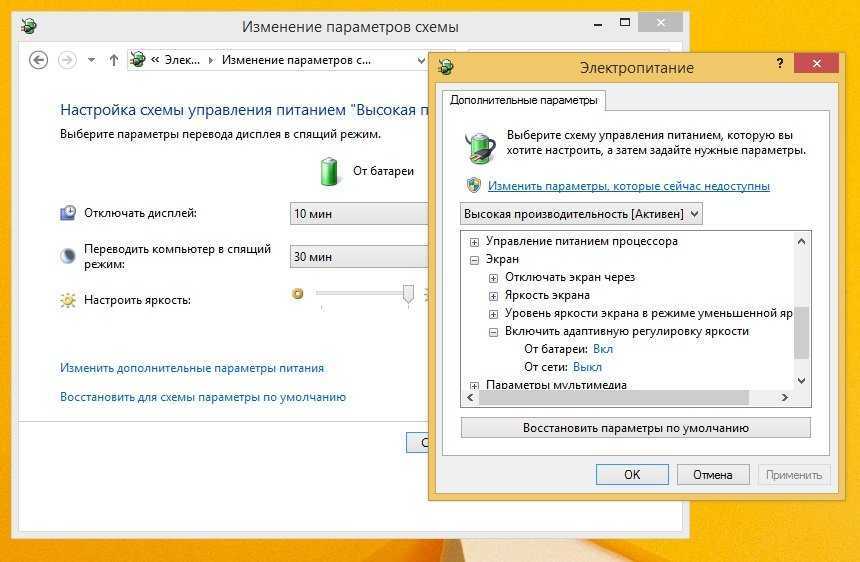Click the Back arrow in scheme settings window
Screen dimensions: 860x562
click(38, 60)
